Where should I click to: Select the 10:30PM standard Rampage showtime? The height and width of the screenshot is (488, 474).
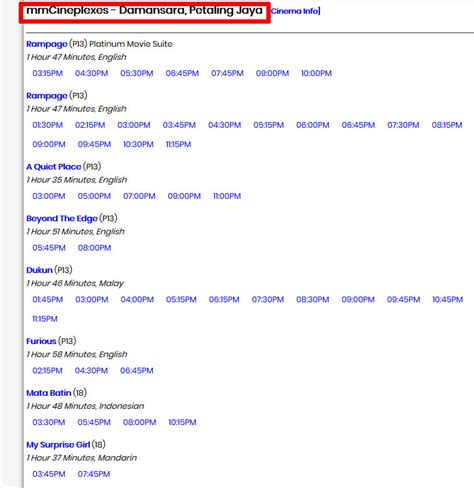(138, 144)
